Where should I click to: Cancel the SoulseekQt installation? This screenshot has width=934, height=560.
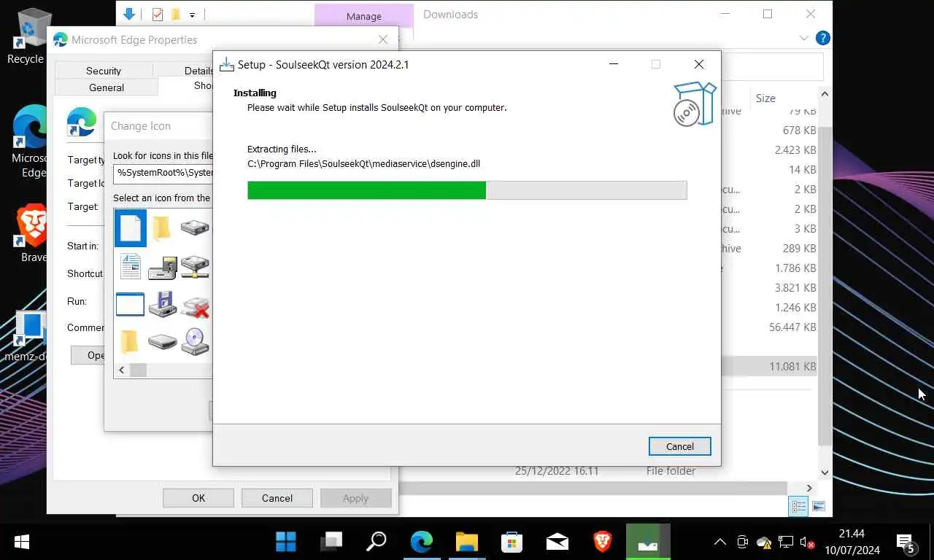(x=679, y=446)
